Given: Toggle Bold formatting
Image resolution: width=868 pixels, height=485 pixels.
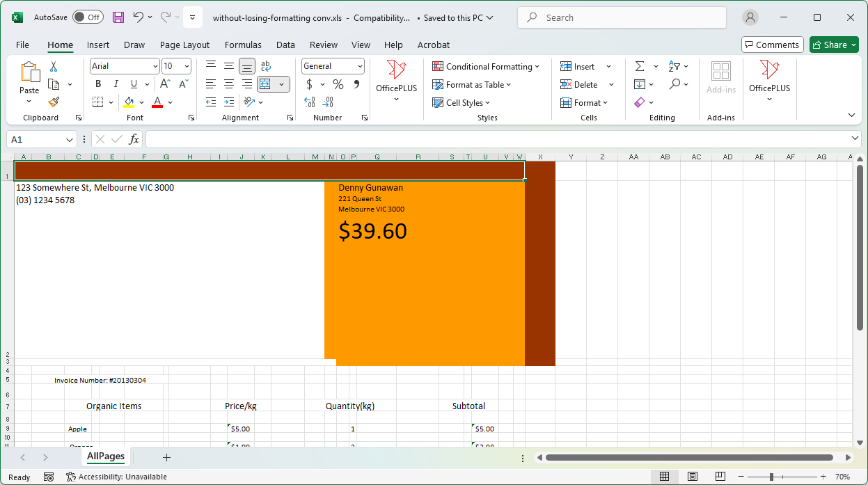Looking at the screenshot, I should click(98, 84).
